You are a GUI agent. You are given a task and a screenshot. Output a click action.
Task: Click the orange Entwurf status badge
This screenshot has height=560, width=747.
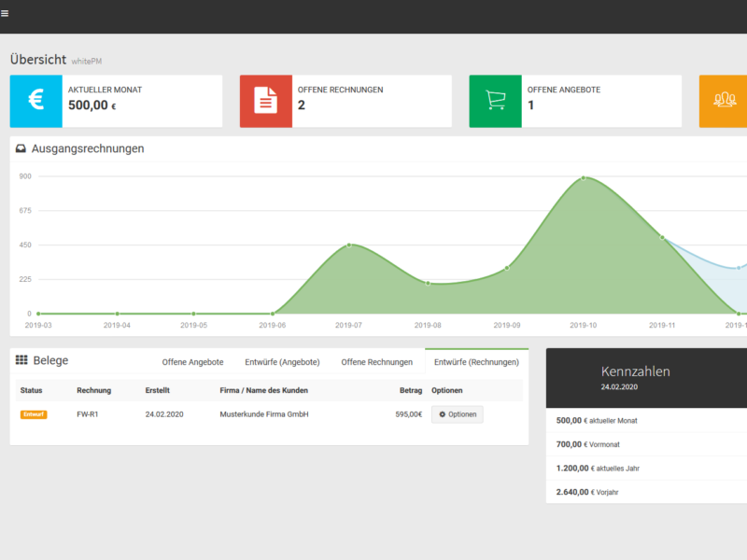pyautogui.click(x=34, y=414)
